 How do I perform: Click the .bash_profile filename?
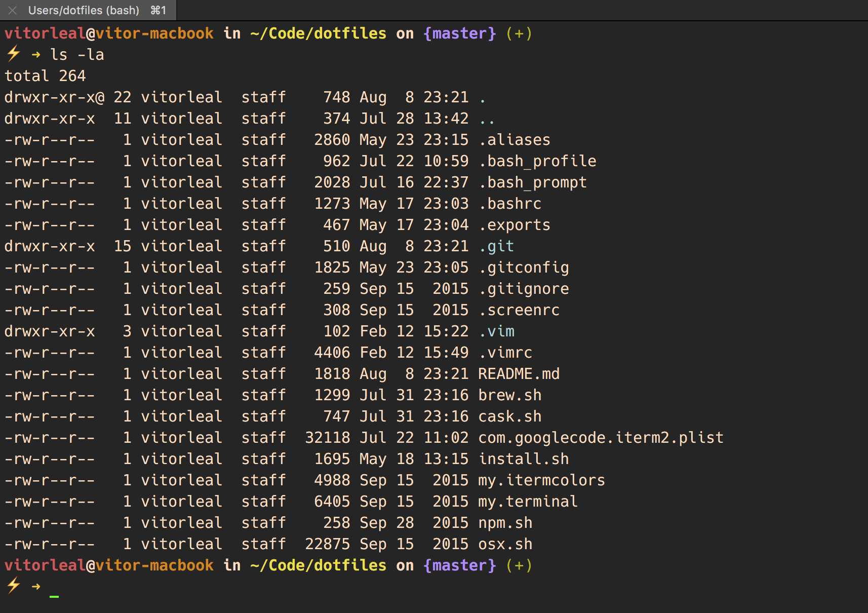(x=537, y=161)
